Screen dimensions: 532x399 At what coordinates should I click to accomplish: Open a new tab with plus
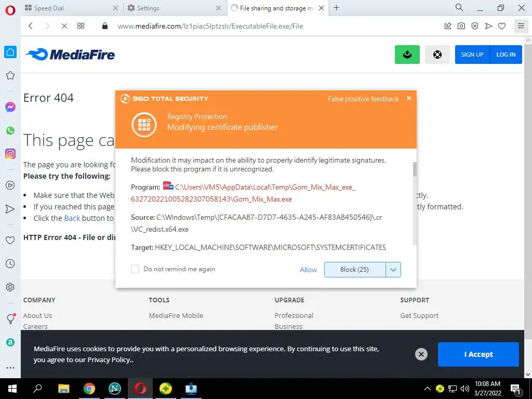coord(336,7)
